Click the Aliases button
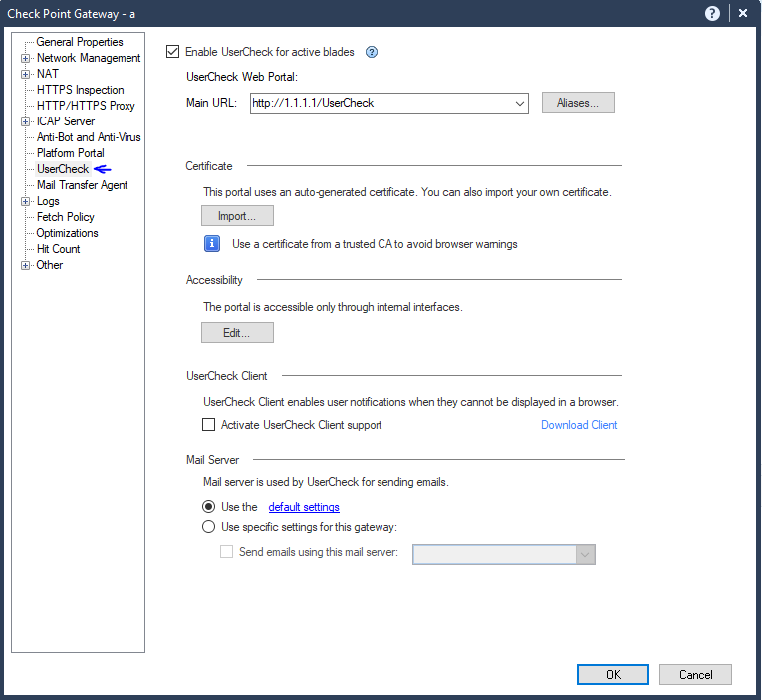This screenshot has width=762, height=700. [578, 102]
